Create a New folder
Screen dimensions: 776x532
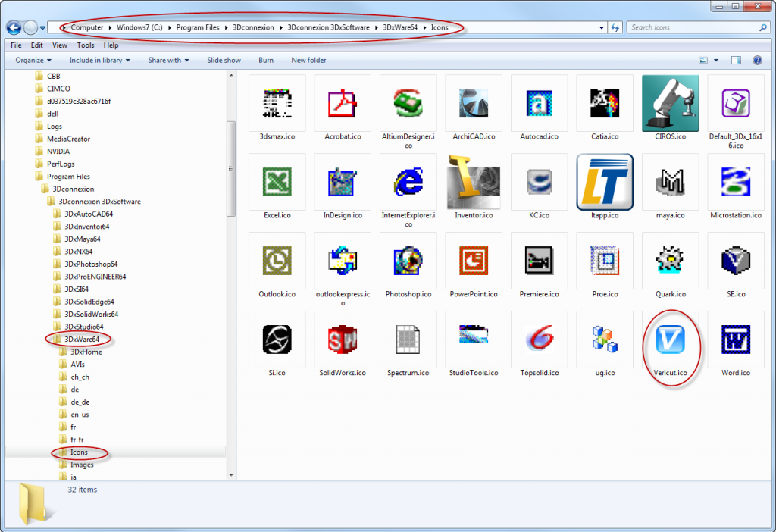tap(308, 61)
